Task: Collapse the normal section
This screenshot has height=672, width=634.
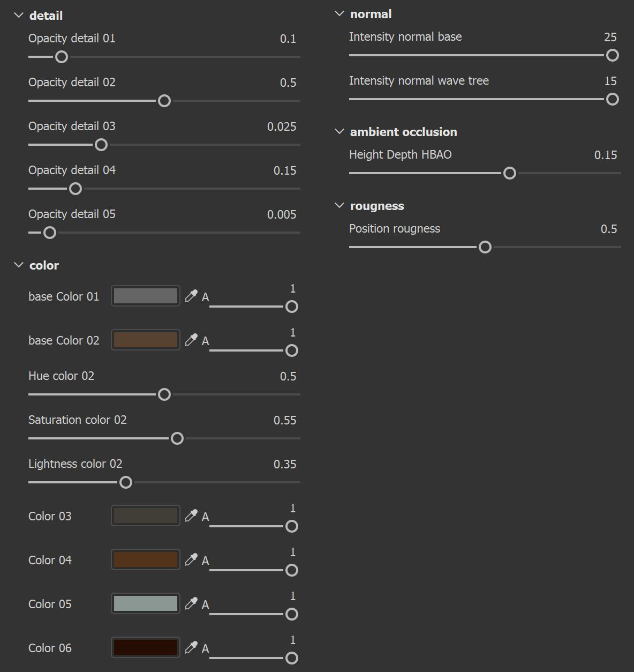Action: (339, 14)
